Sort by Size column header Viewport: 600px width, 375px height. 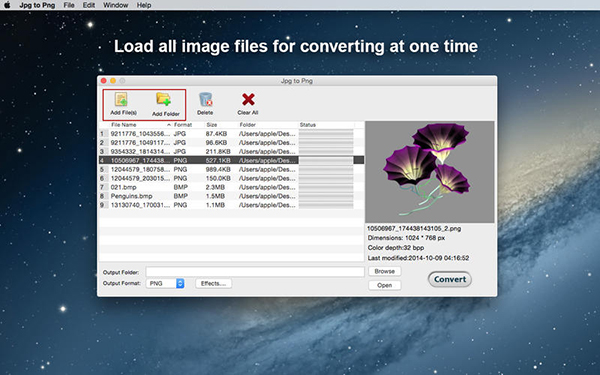(x=212, y=125)
